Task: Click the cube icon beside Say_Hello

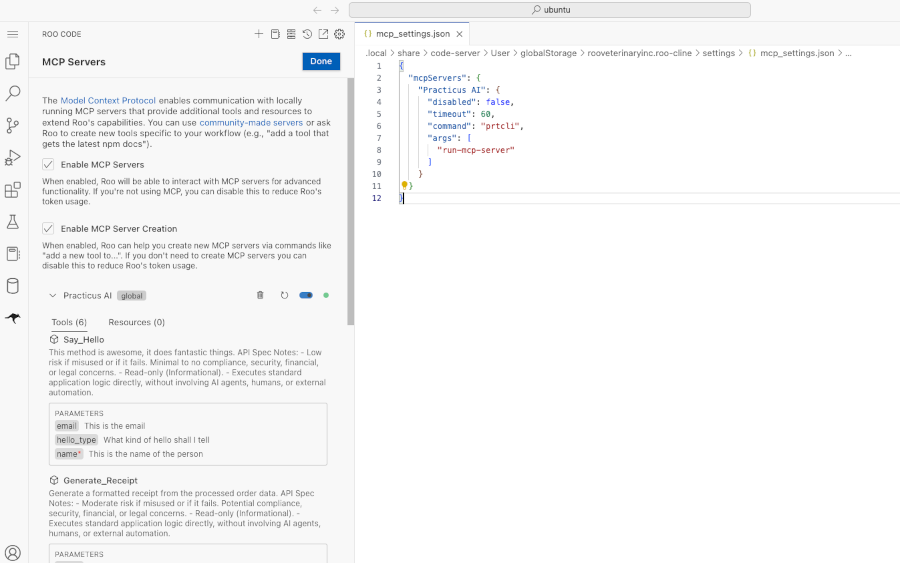Action: click(54, 340)
